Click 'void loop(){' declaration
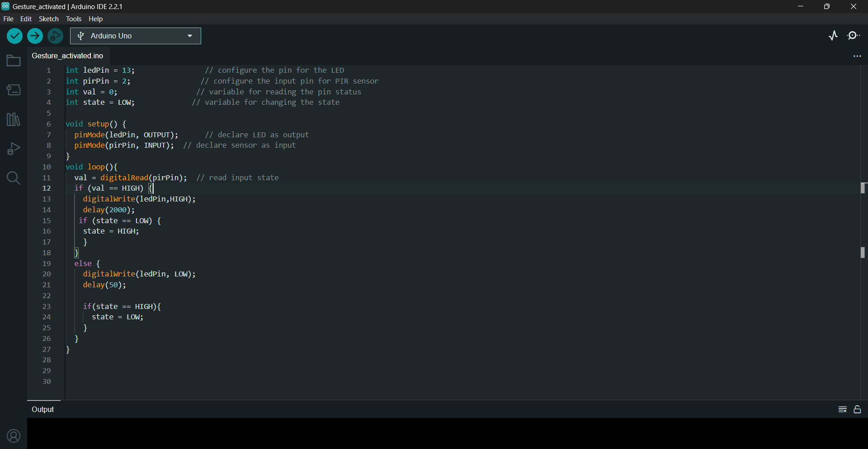868x449 pixels. pos(92,167)
